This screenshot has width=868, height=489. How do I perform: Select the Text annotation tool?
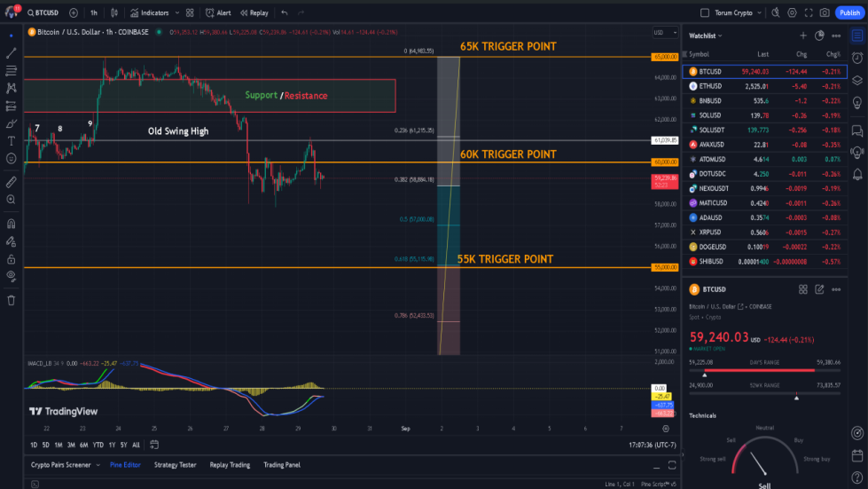coord(11,141)
